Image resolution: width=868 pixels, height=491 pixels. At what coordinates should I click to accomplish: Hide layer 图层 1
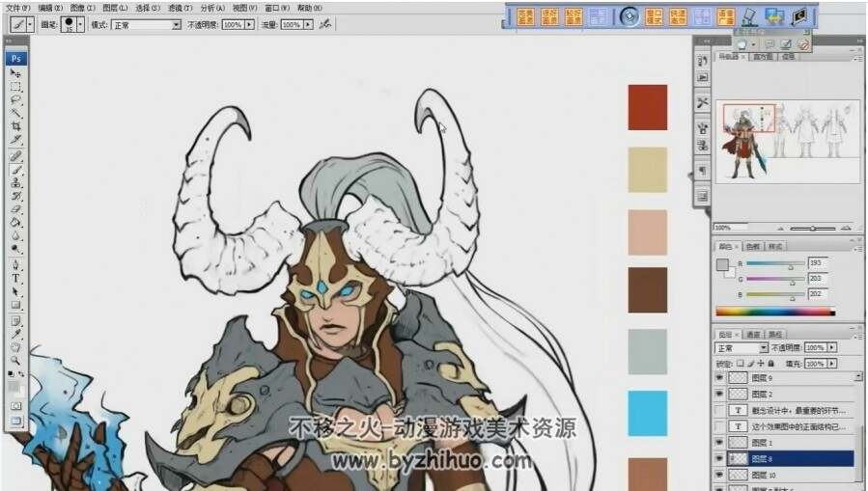[x=719, y=443]
